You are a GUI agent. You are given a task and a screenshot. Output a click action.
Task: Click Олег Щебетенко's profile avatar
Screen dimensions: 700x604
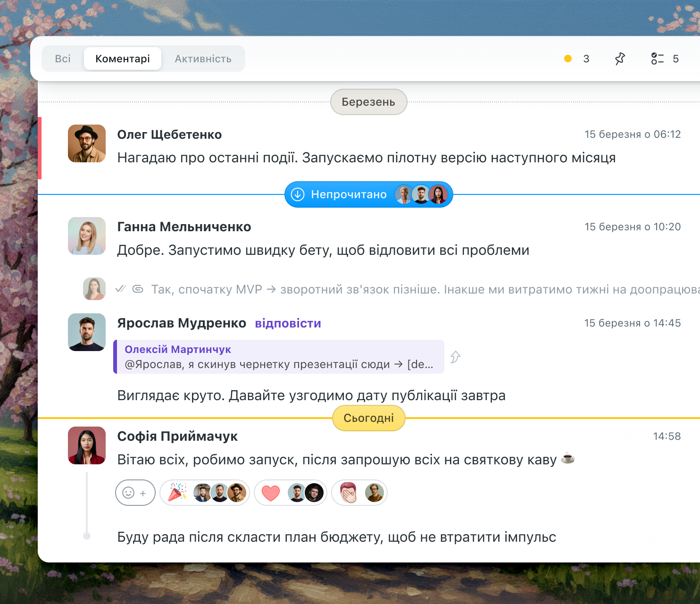click(x=87, y=143)
